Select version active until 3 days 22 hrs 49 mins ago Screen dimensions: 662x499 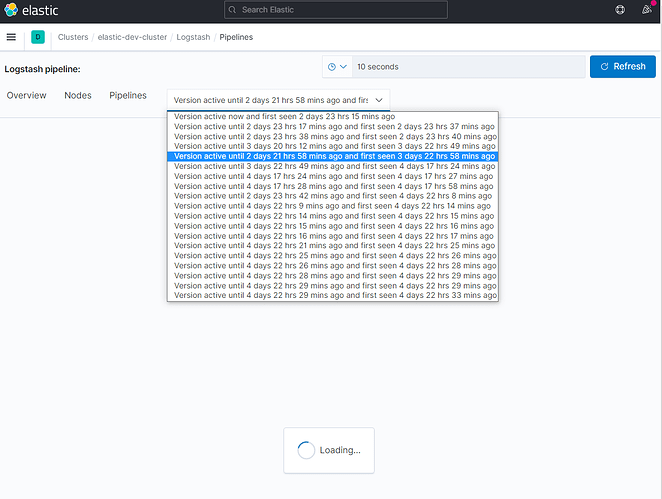coord(333,166)
